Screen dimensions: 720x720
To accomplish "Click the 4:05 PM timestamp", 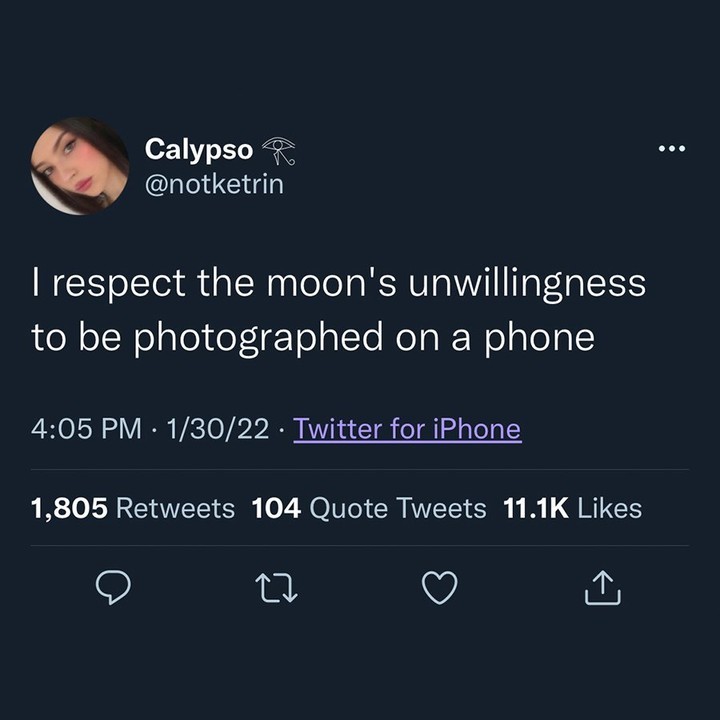I will (x=86, y=429).
